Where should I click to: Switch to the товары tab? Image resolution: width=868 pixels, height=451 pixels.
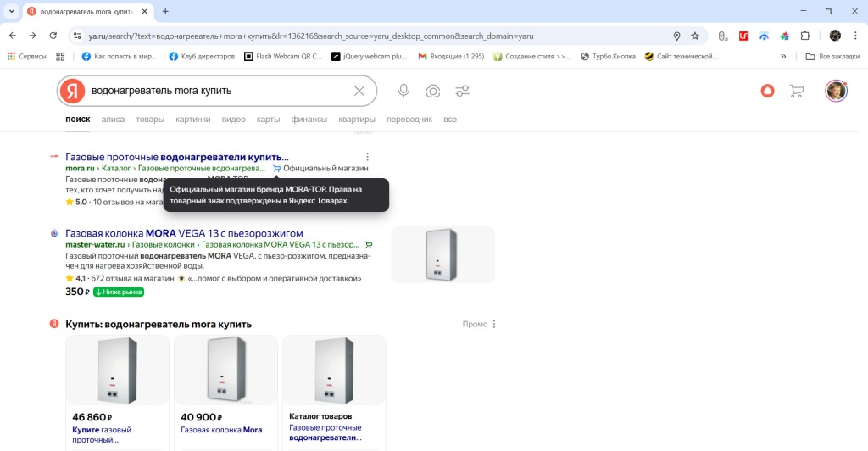(150, 120)
